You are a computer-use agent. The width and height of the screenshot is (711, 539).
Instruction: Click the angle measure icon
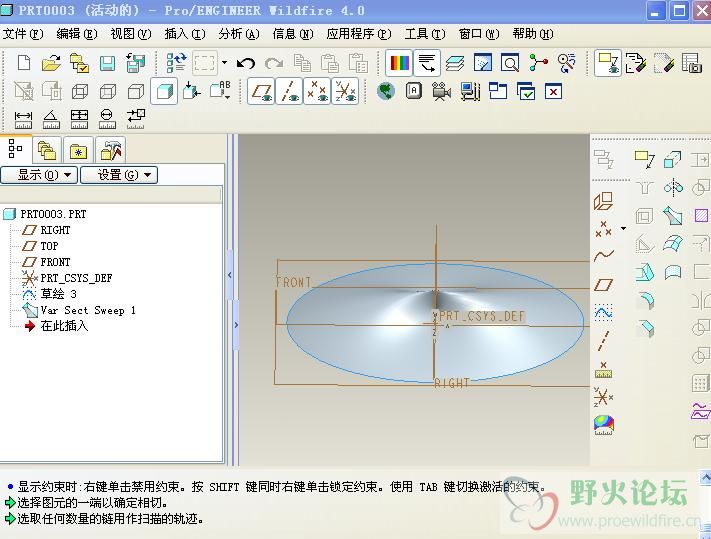(x=51, y=120)
